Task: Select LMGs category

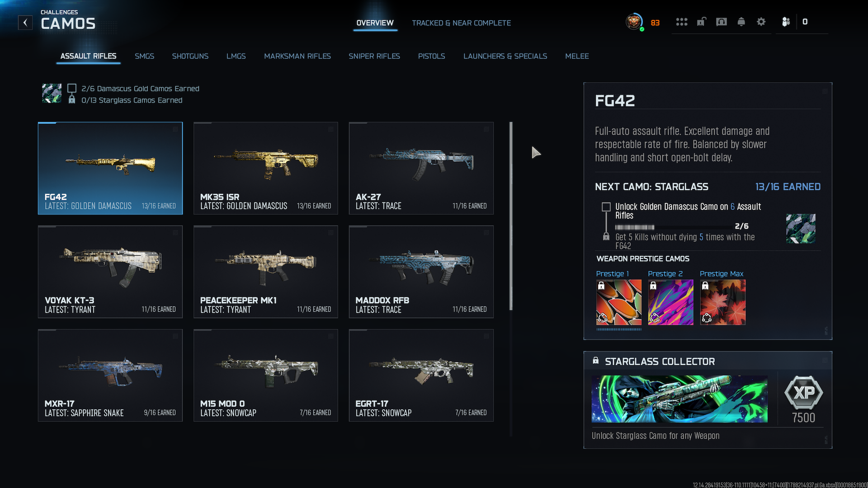Action: click(236, 56)
